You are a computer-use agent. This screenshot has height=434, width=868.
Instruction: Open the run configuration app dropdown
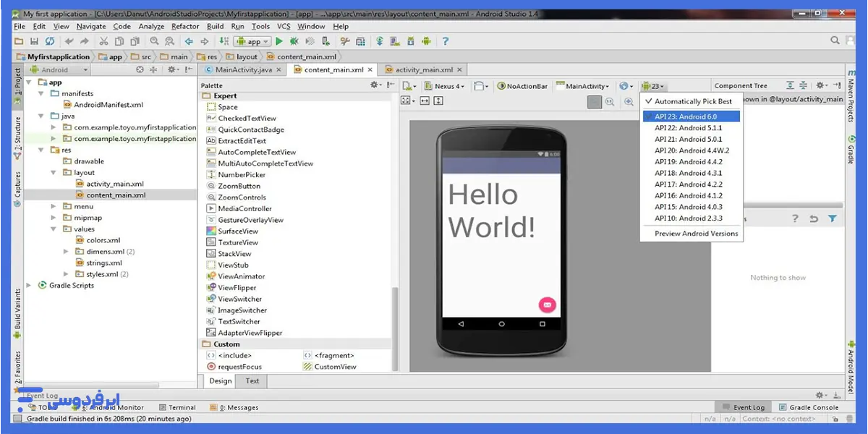tap(252, 42)
